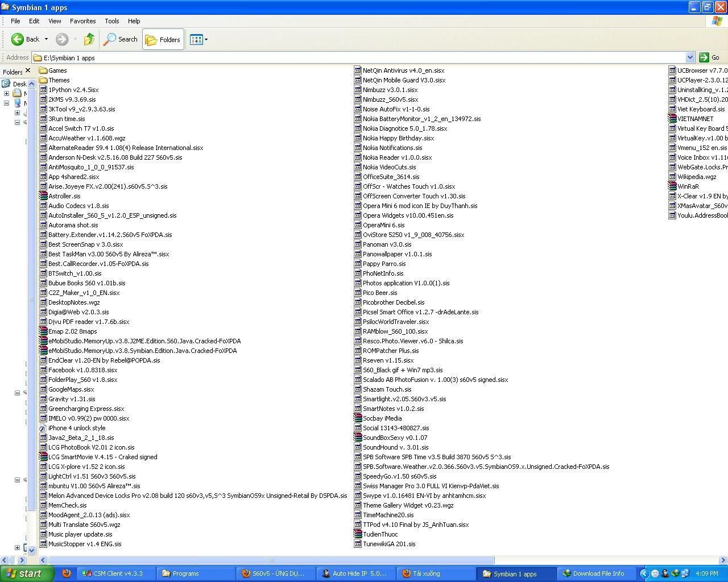Click the Windows Start button

(27, 573)
